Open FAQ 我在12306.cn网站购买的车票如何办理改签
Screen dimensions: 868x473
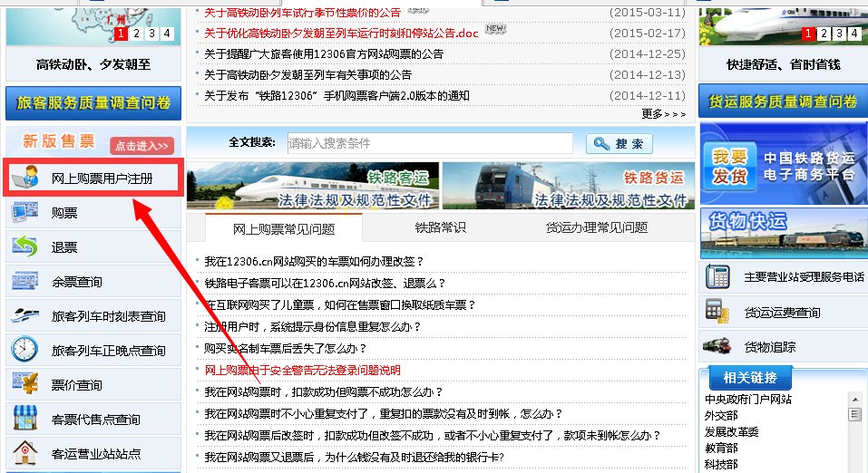coord(314,261)
